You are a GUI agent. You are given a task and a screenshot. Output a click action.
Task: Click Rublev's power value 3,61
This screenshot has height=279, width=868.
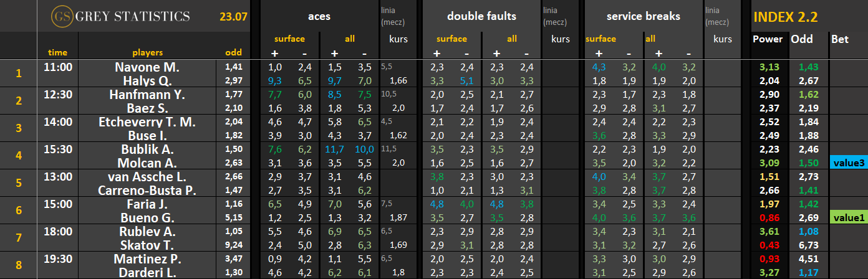(x=770, y=231)
